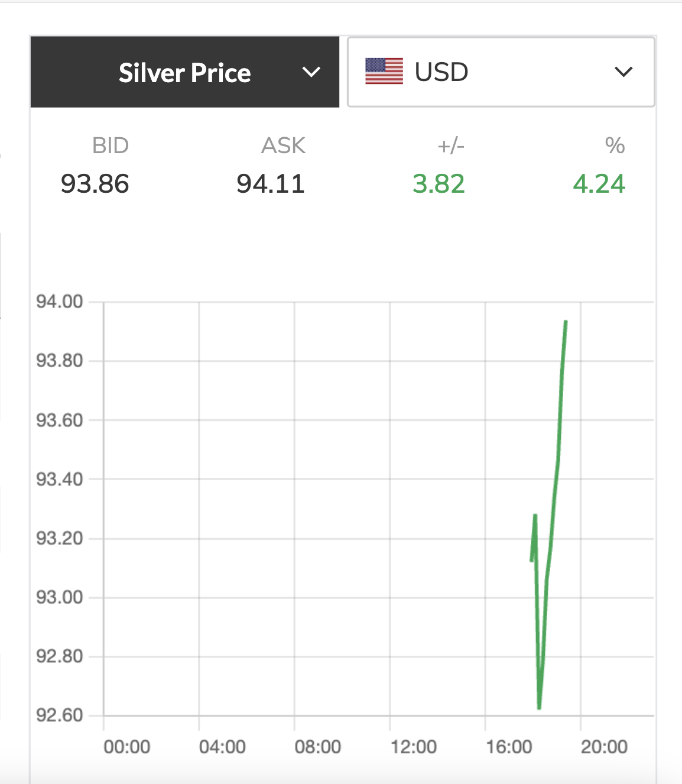Click the +/- change label
The image size is (682, 784).
(x=451, y=145)
